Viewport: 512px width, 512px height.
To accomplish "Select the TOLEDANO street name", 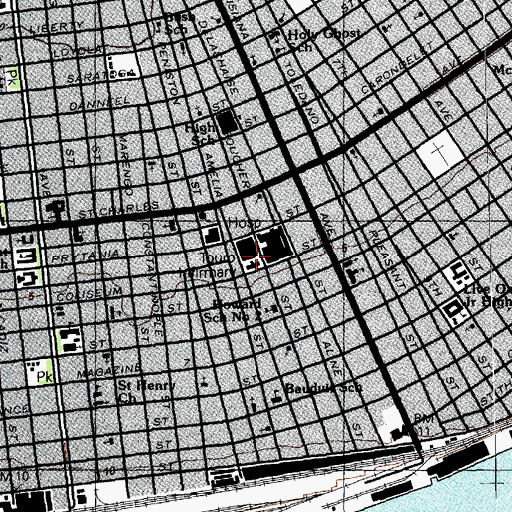I will pos(302,92).
